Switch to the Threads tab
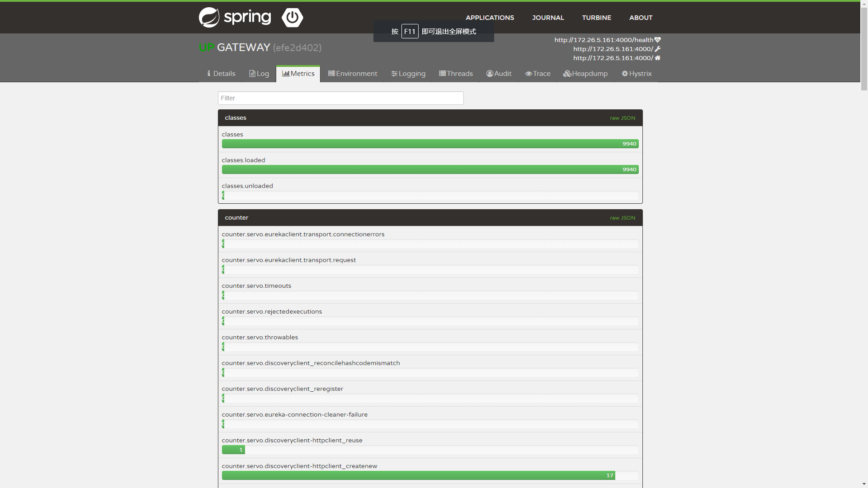Image resolution: width=868 pixels, height=488 pixels. (456, 74)
